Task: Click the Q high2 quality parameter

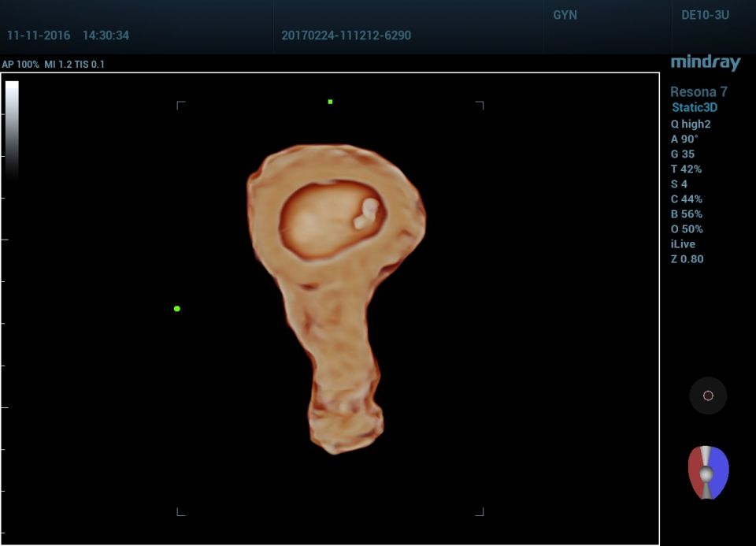Action: pyautogui.click(x=691, y=124)
